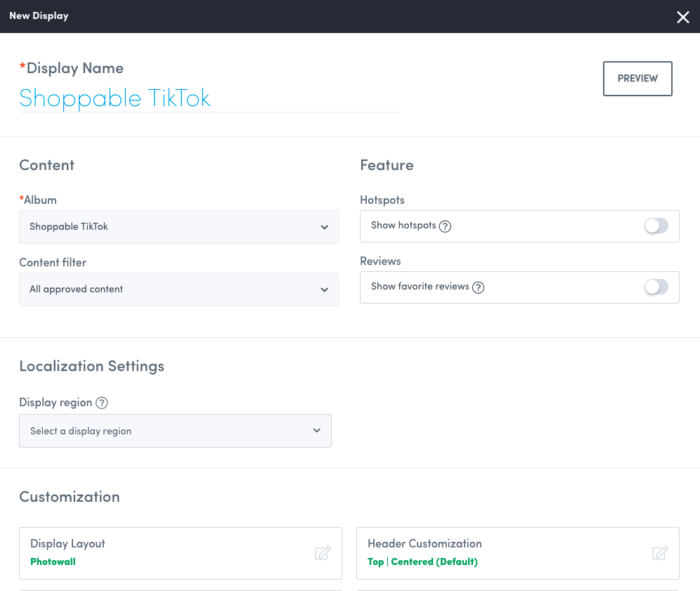Viewport: 700px width, 591px height.
Task: Select the Display Layout card title
Action: (x=67, y=543)
